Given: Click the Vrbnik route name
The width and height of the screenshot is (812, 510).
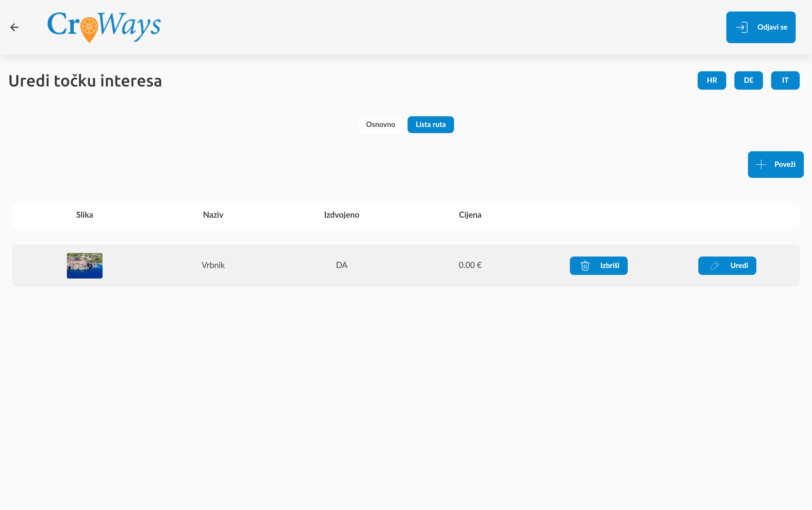Looking at the screenshot, I should (x=213, y=265).
